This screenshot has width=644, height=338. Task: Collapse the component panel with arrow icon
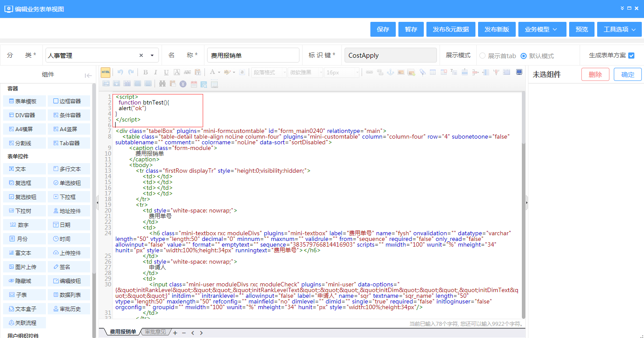(x=88, y=75)
